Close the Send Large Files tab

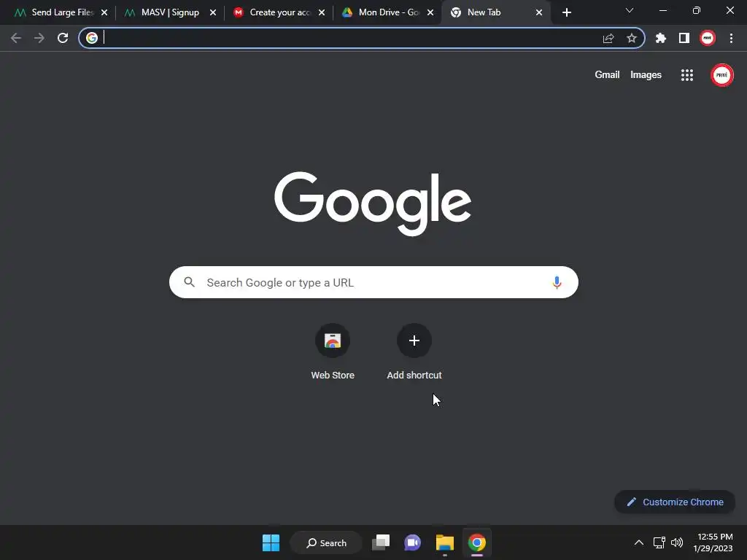click(104, 12)
